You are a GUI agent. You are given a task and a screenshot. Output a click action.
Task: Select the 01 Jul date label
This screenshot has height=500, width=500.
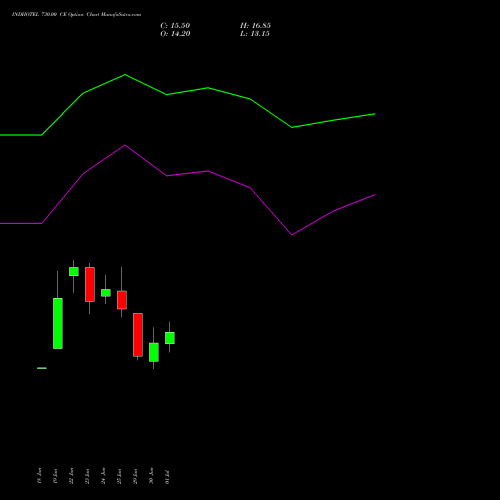pos(167,477)
